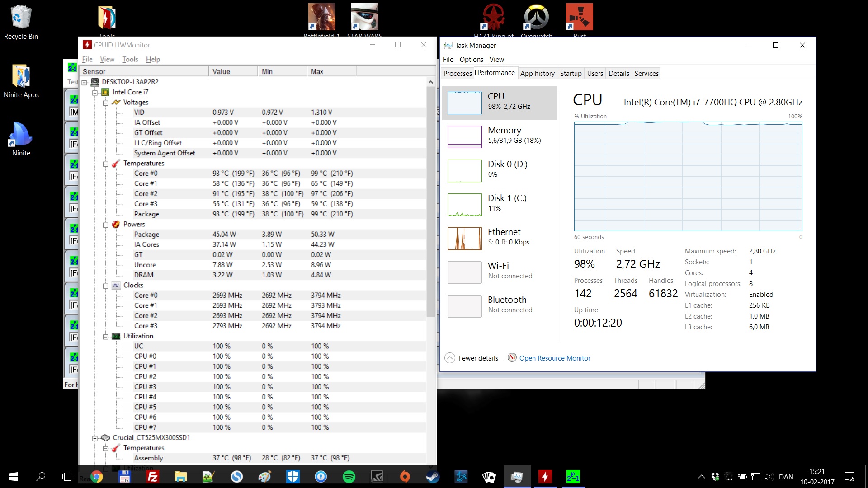Image resolution: width=868 pixels, height=488 pixels.
Task: Open the HWMonitor Tools menu
Action: click(x=130, y=59)
